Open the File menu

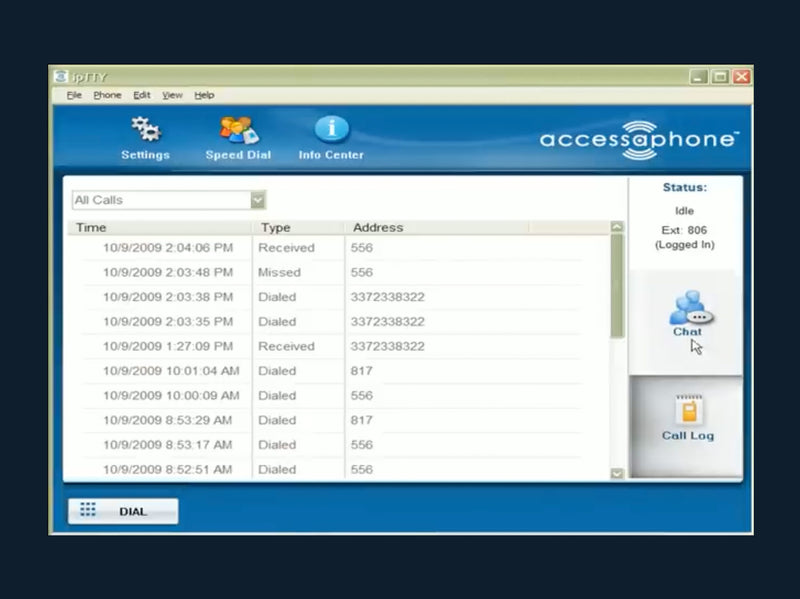click(x=74, y=95)
